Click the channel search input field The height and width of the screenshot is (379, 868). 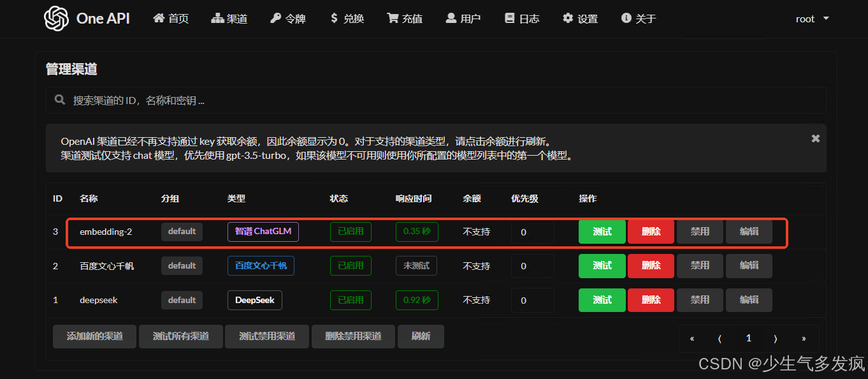point(436,100)
